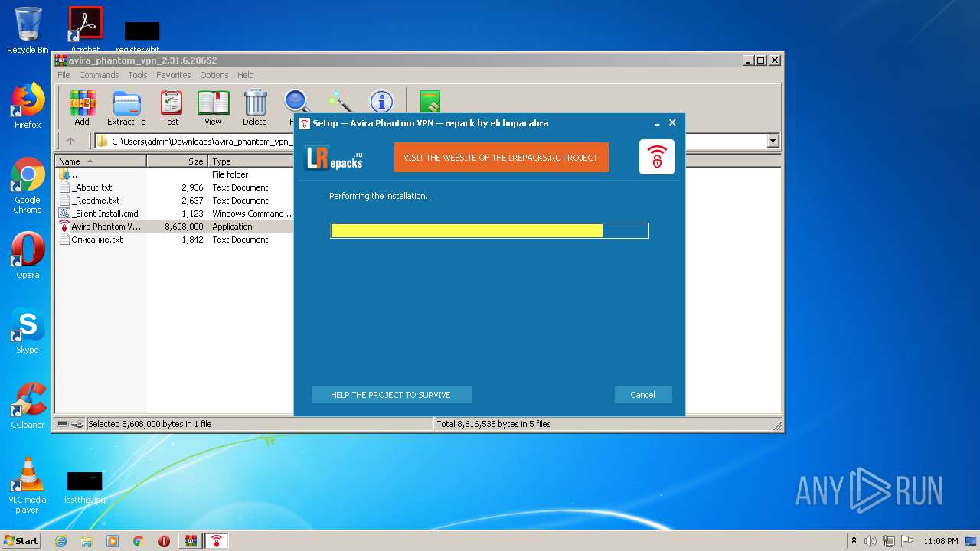Click the View toolbar icon in WinRAR
This screenshot has height=551, width=980.
tap(213, 108)
